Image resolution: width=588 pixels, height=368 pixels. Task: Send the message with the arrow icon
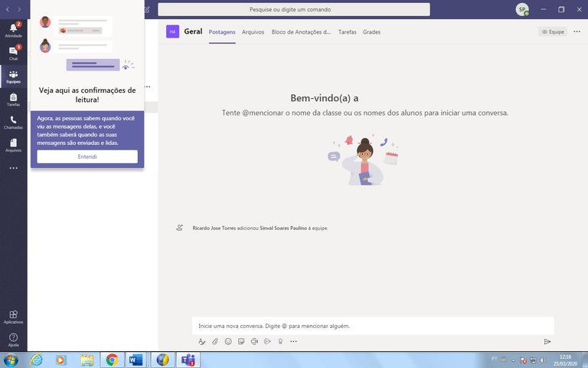pyautogui.click(x=547, y=341)
